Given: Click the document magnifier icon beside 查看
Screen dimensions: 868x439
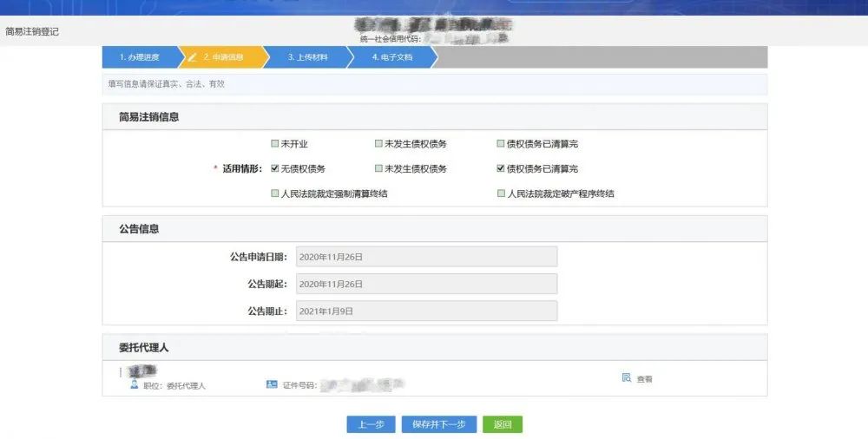Looking at the screenshot, I should [627, 377].
